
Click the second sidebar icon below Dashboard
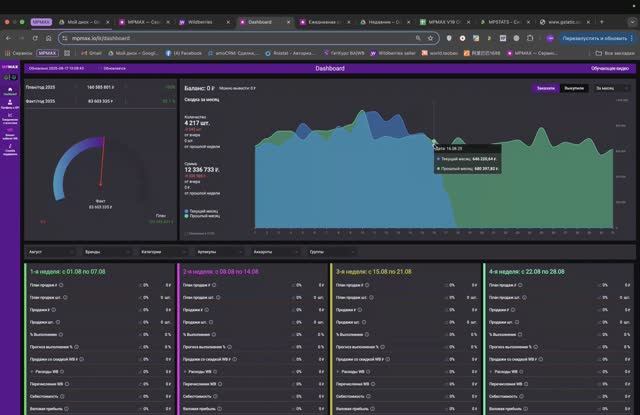coord(10,118)
